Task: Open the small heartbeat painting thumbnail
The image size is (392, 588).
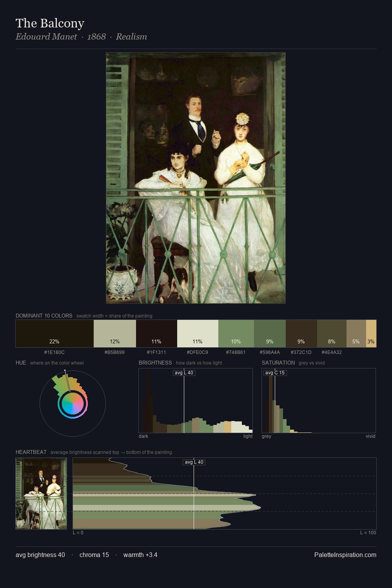Action: click(x=41, y=494)
